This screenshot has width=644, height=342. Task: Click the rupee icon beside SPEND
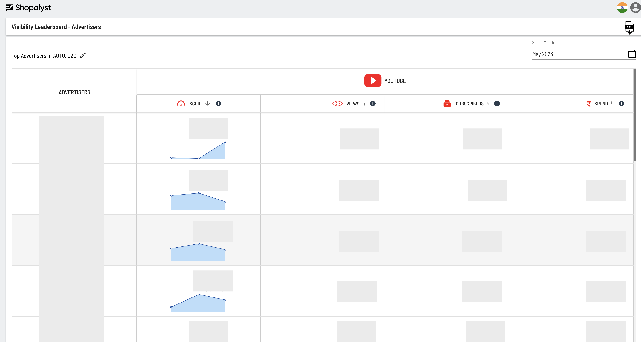[589, 104]
